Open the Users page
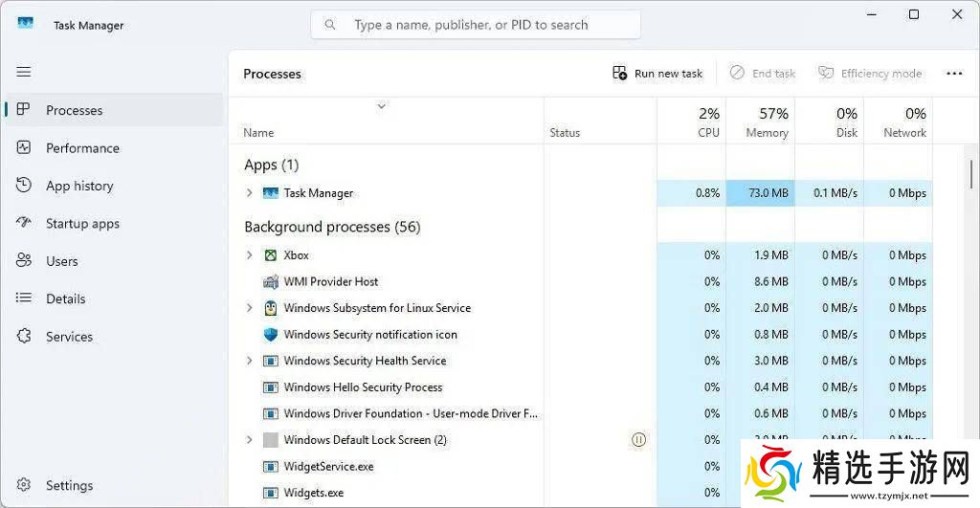This screenshot has height=508, width=980. click(x=61, y=261)
